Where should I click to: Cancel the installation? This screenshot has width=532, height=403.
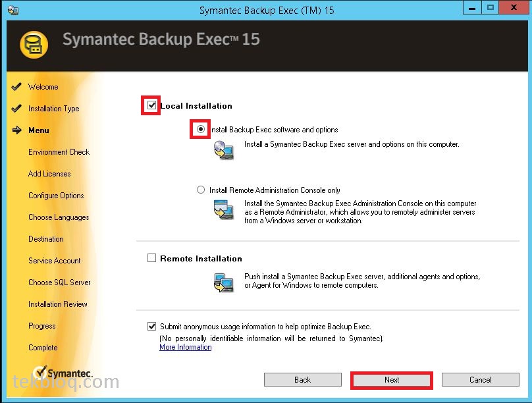point(481,380)
